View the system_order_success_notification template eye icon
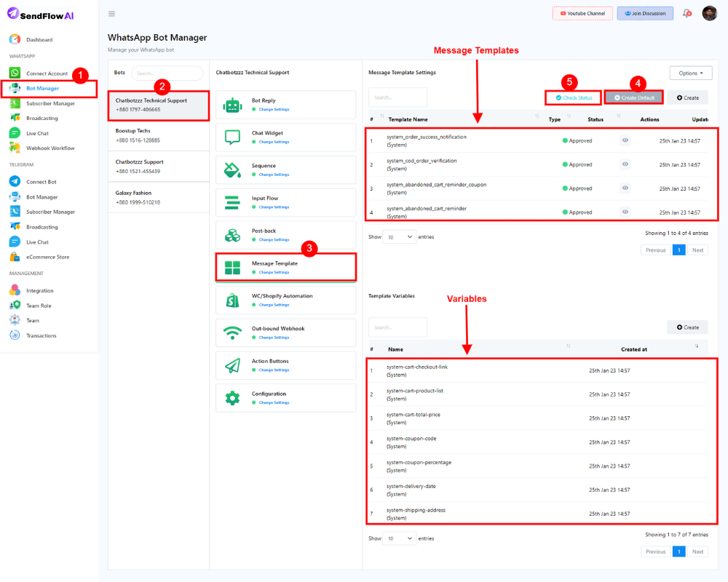Screen dimensions: 728x582 (625, 140)
